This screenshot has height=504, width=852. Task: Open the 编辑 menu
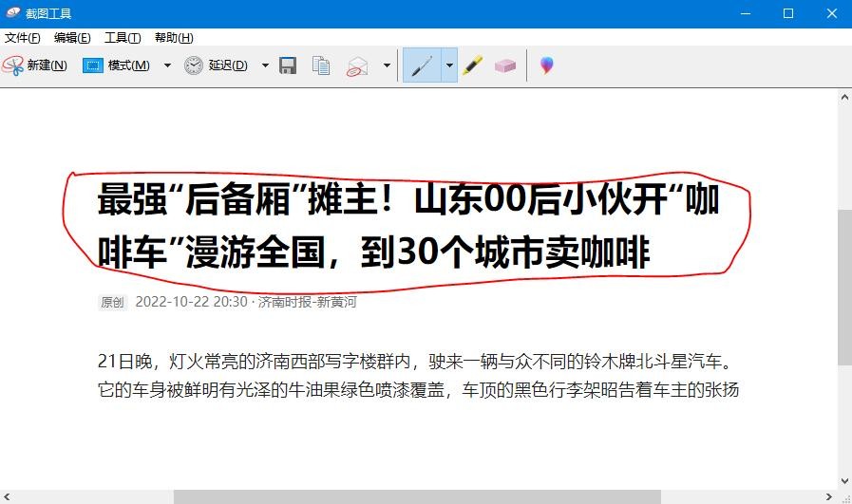click(x=72, y=38)
